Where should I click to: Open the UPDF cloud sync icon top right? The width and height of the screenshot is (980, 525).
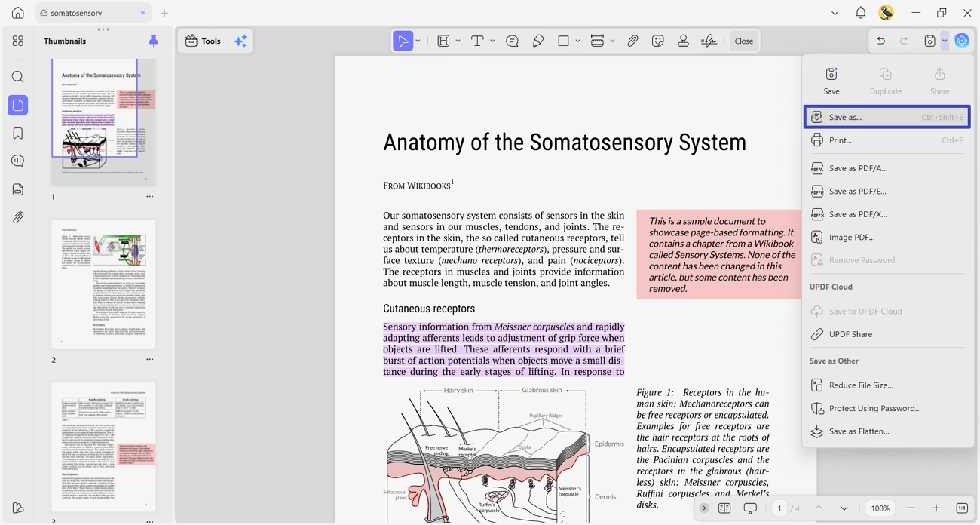962,41
